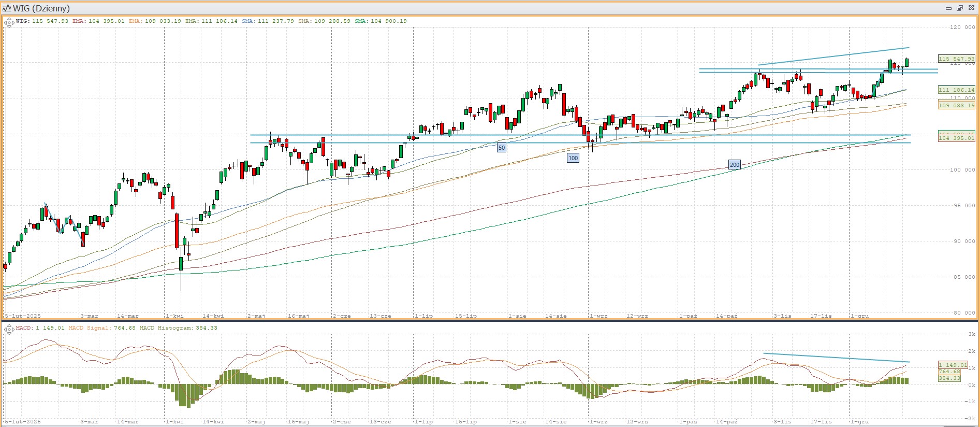This screenshot has height=427, width=980.
Task: Click the pan arrows icon in the price panel
Action: 9,22
